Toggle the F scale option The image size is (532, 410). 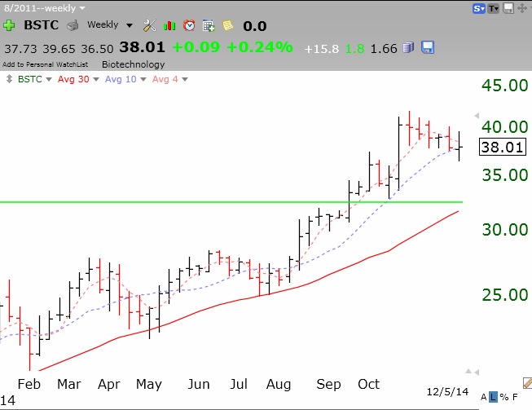tap(515, 397)
